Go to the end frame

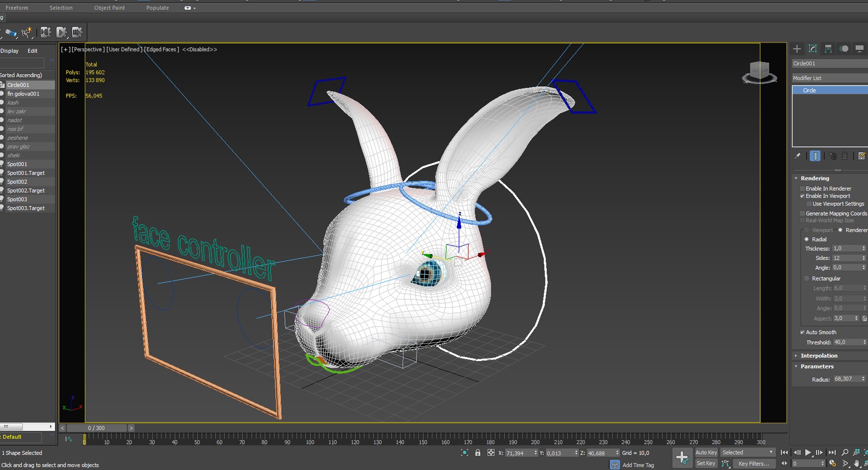[832, 452]
